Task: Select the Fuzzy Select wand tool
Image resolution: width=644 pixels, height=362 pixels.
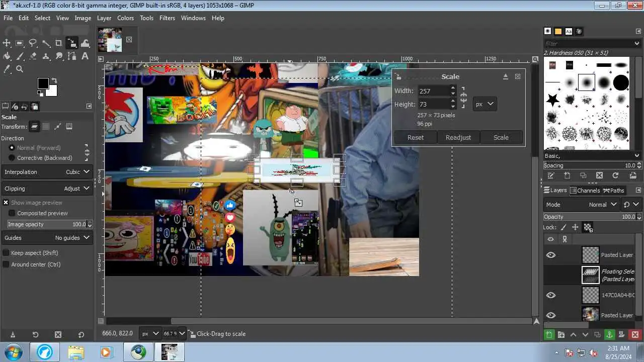Action: (46, 43)
